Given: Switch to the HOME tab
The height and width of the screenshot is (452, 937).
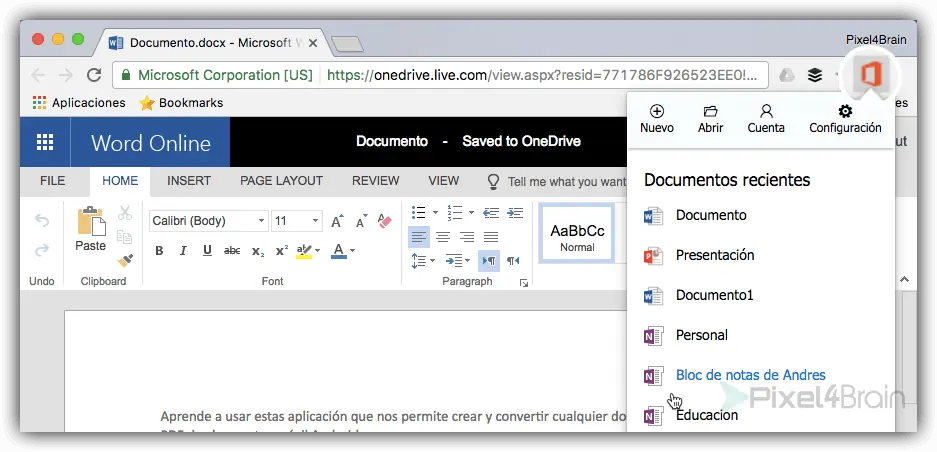Looking at the screenshot, I should pos(120,181).
